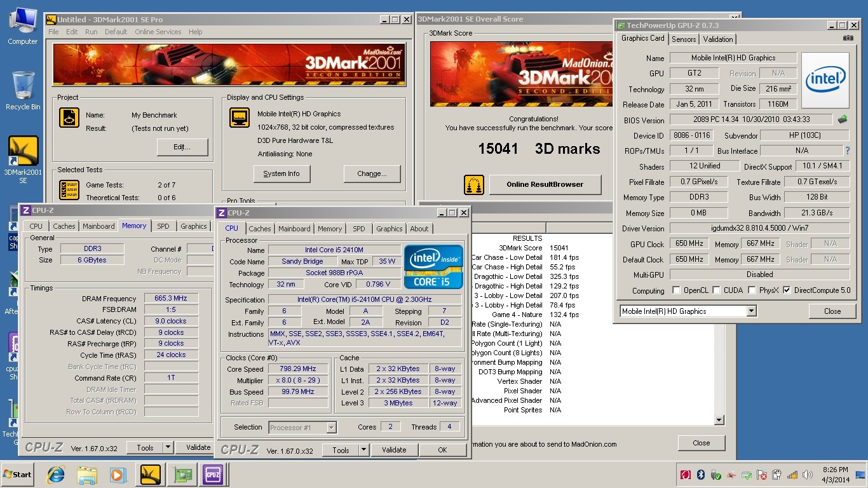Click GPU-Z title bar application icon
Image resolution: width=868 pixels, height=488 pixels.
click(x=621, y=25)
